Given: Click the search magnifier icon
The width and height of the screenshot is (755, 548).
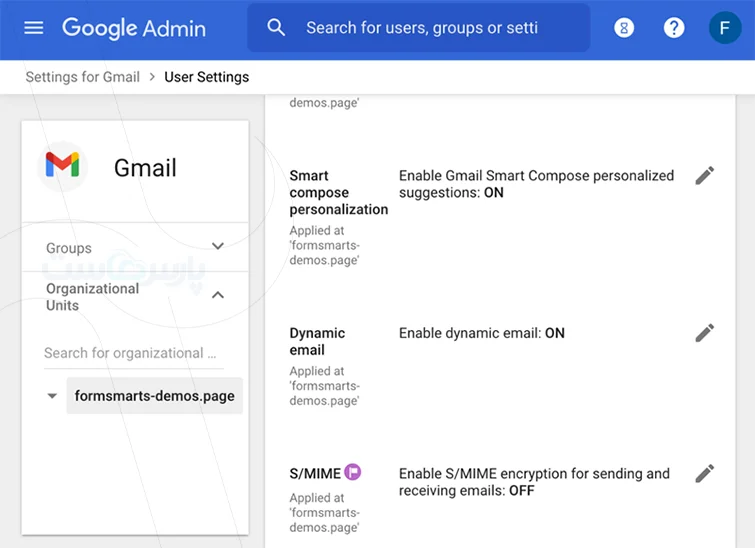Looking at the screenshot, I should 276,27.
